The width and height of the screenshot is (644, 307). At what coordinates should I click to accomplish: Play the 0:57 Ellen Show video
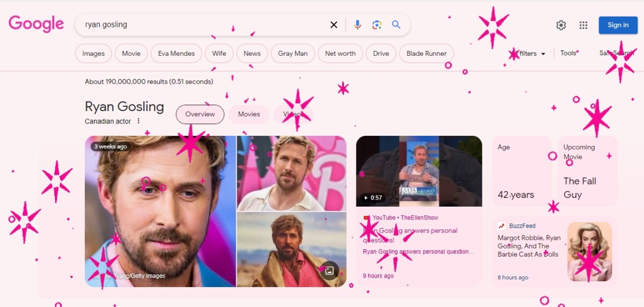coord(419,171)
